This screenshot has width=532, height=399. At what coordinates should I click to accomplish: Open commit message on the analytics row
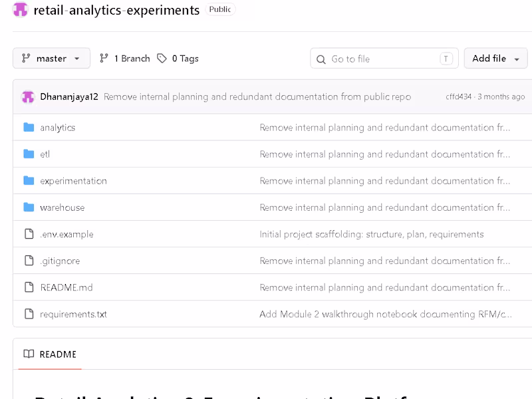385,128
